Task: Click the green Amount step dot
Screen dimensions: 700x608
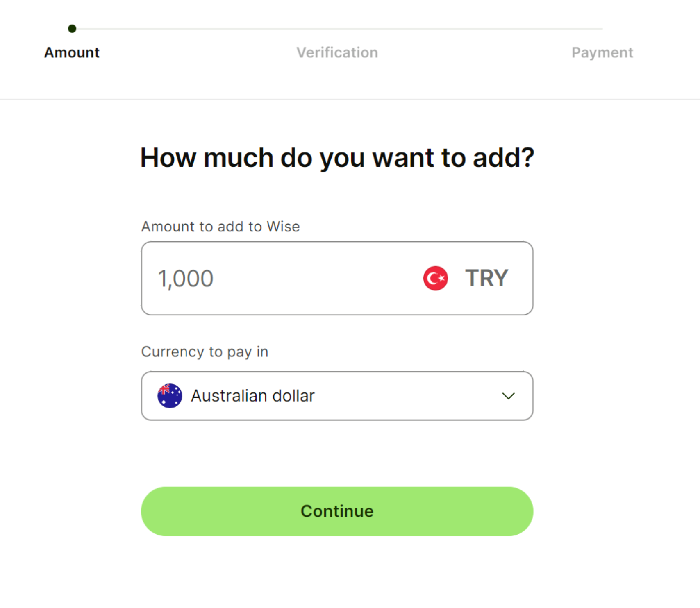Action: pos(72,29)
